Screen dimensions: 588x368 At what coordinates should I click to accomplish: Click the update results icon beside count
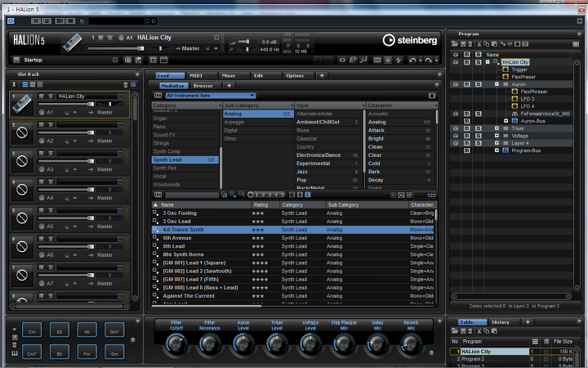401,195
